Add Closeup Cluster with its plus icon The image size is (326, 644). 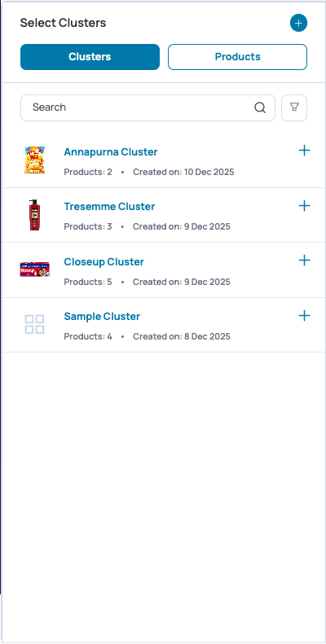[304, 261]
